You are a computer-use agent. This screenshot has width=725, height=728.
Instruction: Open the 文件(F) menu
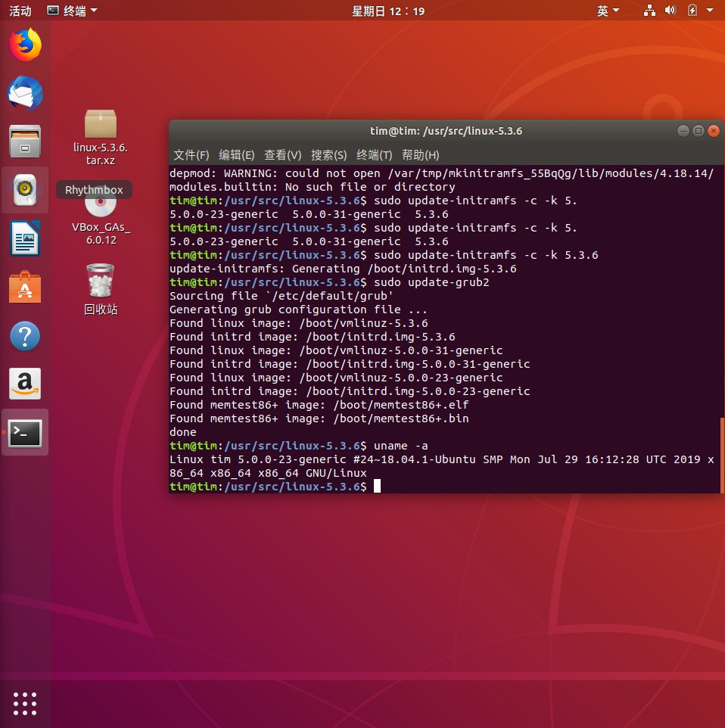(191, 155)
